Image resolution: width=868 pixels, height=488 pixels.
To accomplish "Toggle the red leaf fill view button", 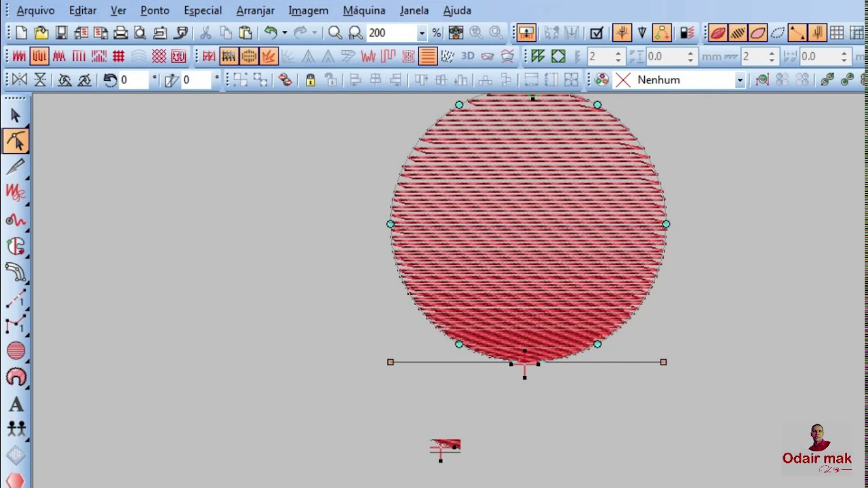I will (717, 33).
